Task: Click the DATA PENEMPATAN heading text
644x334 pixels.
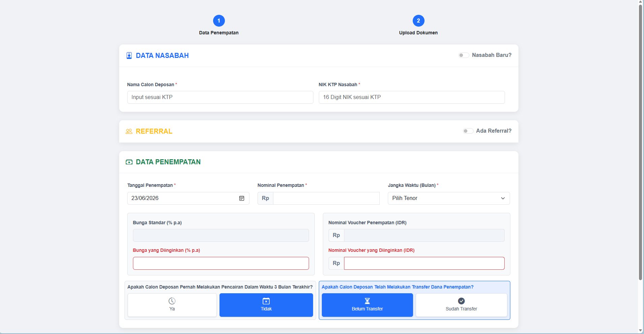Action: [168, 162]
